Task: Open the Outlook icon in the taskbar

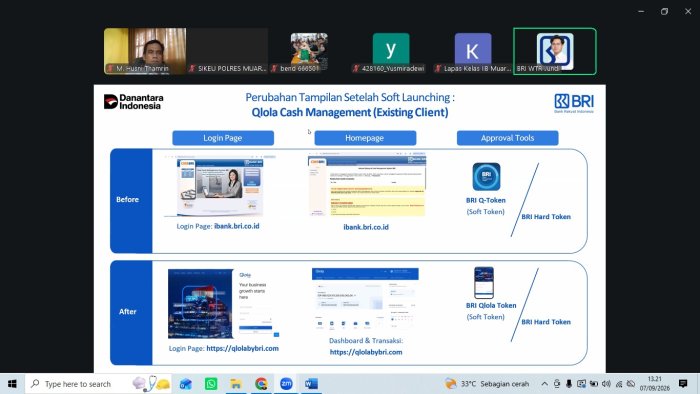Action: 185,384
